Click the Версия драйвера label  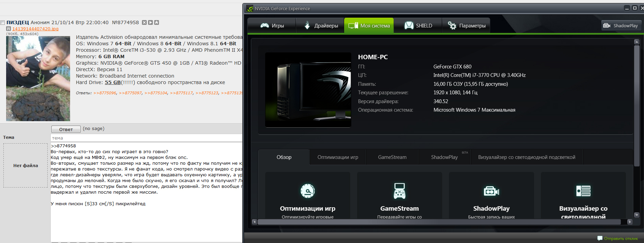[x=378, y=101]
